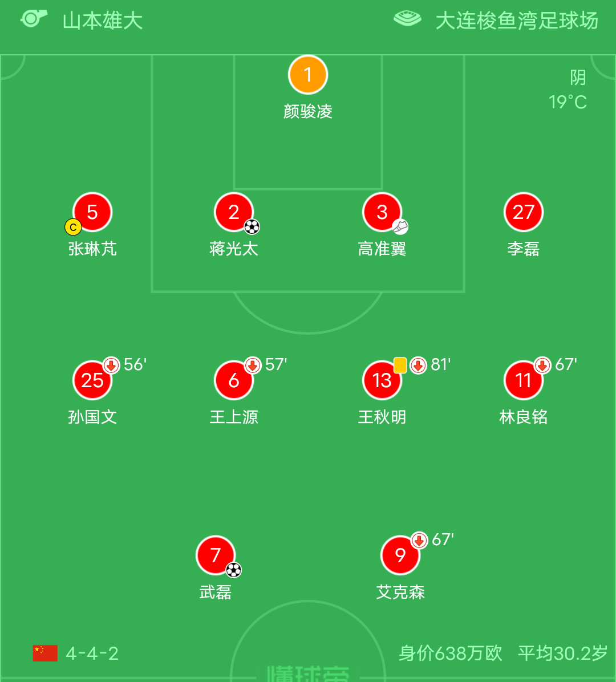This screenshot has width=616, height=682.
Task: Tap the stadium icon
Action: pyautogui.click(x=407, y=19)
